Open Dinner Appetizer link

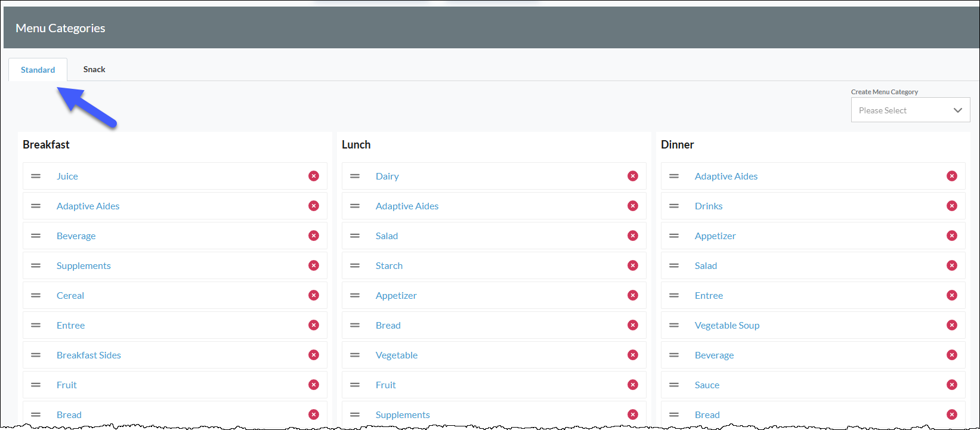point(715,236)
